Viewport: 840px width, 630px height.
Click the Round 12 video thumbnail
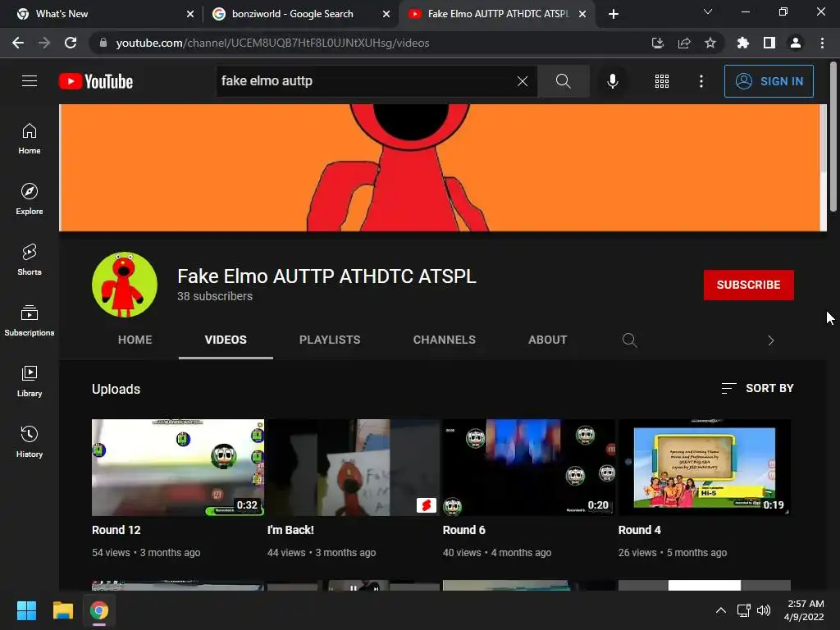(178, 468)
